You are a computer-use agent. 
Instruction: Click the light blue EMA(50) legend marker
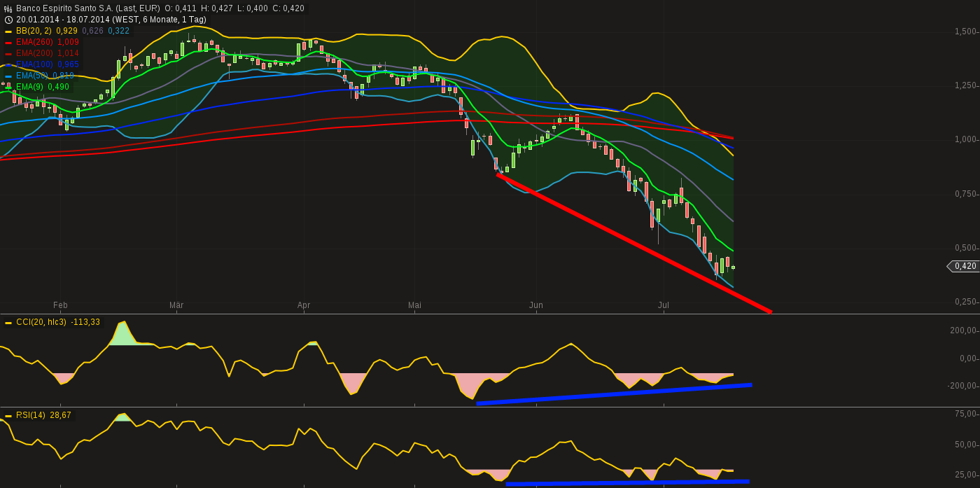coord(8,76)
